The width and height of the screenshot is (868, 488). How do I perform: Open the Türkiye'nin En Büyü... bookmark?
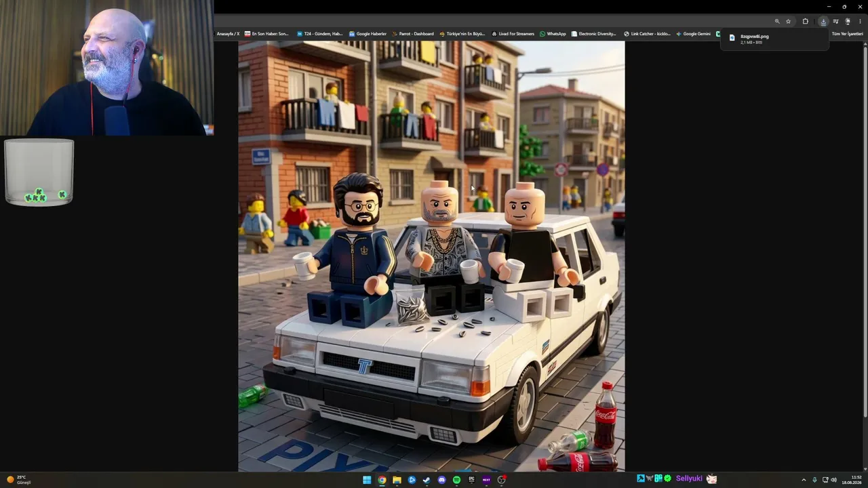click(x=462, y=34)
